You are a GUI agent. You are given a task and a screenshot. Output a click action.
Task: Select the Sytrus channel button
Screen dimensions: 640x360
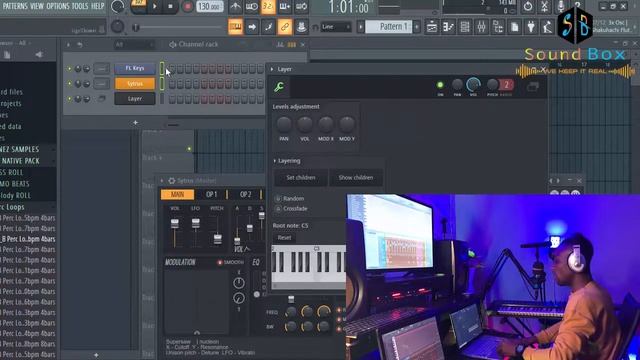[x=135, y=84]
